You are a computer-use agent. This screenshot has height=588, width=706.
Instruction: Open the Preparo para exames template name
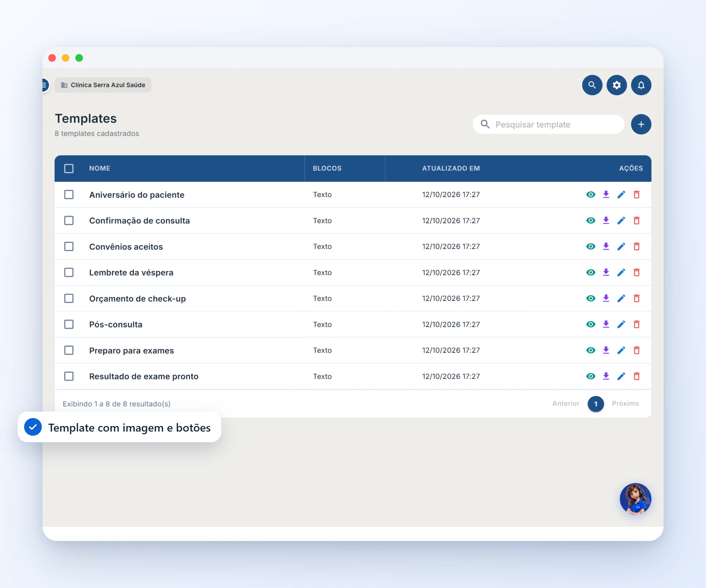[131, 350]
